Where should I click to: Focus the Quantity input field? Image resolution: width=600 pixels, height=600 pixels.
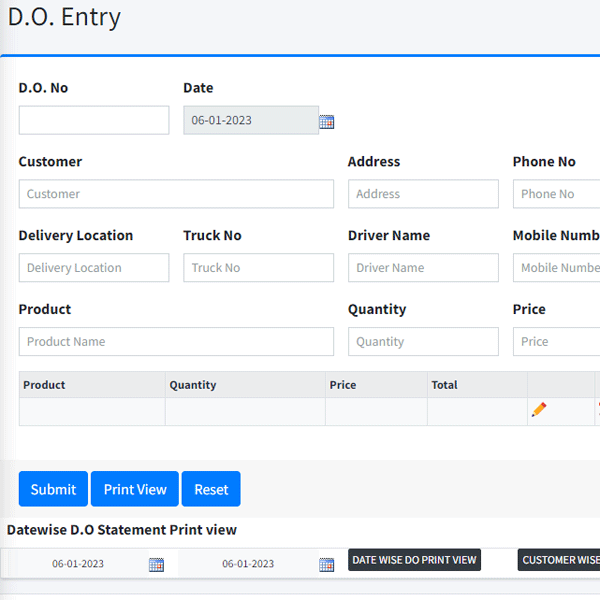(423, 341)
